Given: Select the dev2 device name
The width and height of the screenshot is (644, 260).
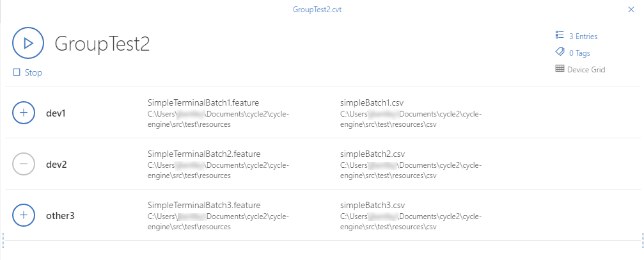Looking at the screenshot, I should (x=56, y=165).
